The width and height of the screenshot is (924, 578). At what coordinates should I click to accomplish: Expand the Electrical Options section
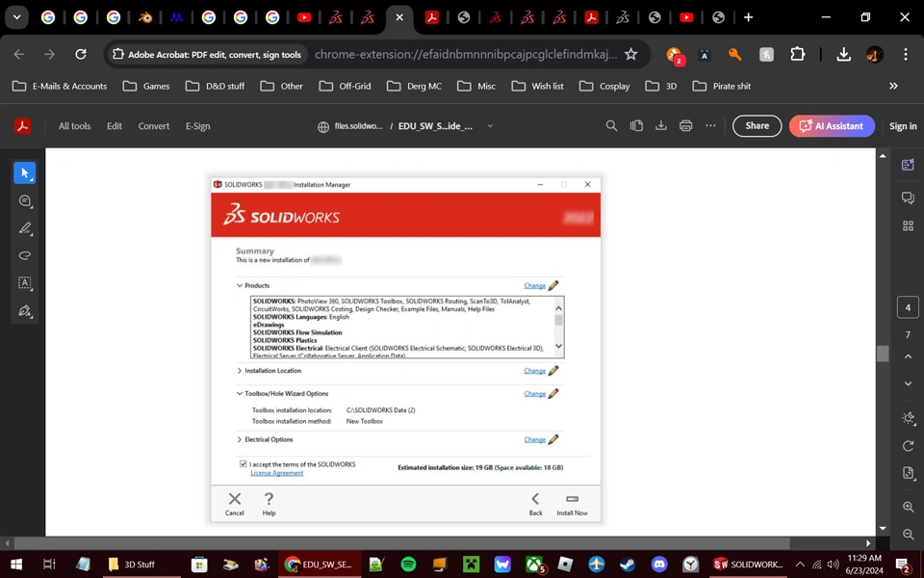click(x=240, y=439)
